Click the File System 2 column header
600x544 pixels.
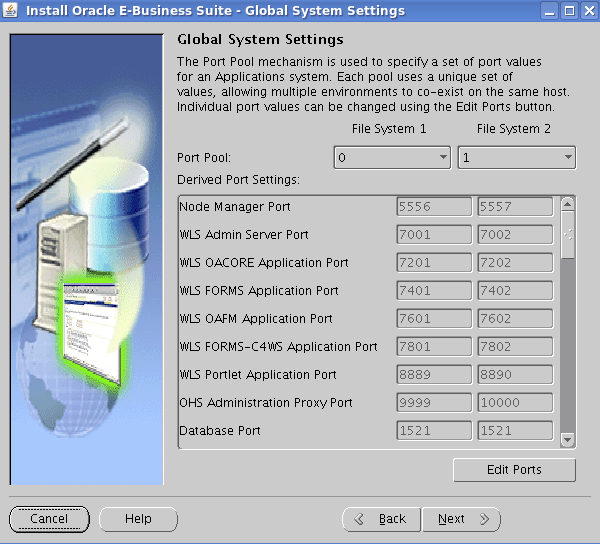(514, 129)
